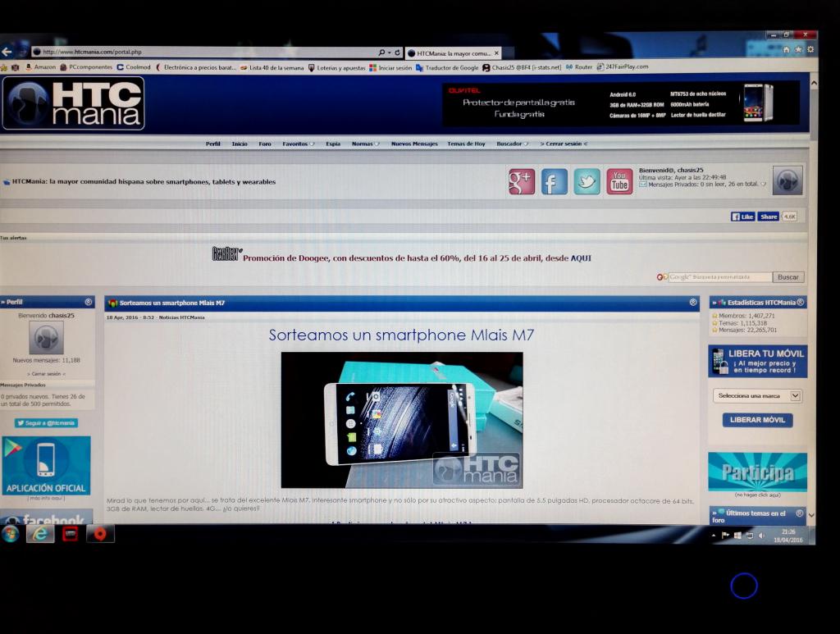
Task: Click Cerrar sesión in the Perfil panel
Action: [x=46, y=374]
